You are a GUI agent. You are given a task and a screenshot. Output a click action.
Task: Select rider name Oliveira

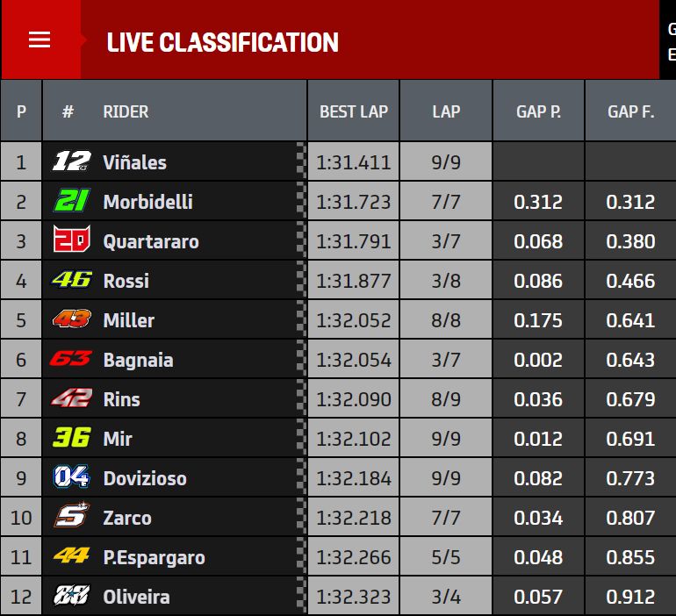(x=136, y=597)
